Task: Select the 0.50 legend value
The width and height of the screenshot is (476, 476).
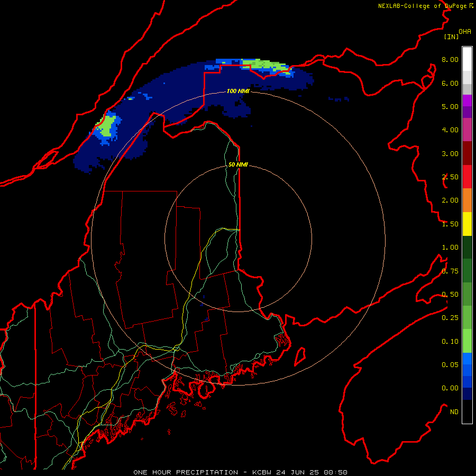Action: point(450,295)
